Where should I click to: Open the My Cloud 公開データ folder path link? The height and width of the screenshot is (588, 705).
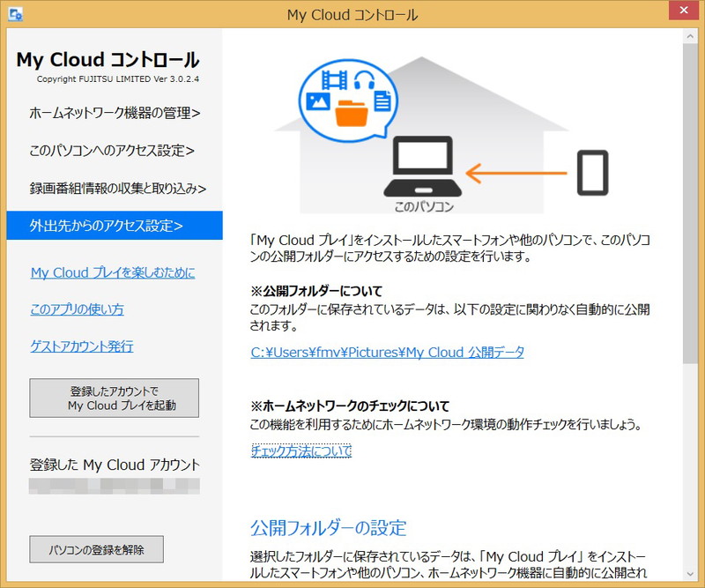pos(387,352)
